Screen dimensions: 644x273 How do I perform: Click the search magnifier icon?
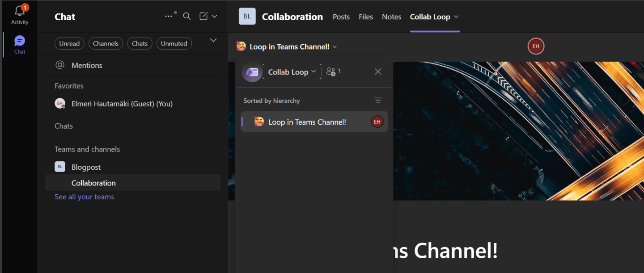coord(187,17)
